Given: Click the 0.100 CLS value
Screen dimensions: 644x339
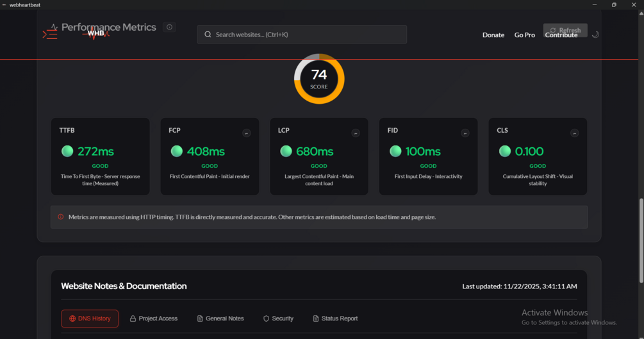Looking at the screenshot, I should (529, 151).
